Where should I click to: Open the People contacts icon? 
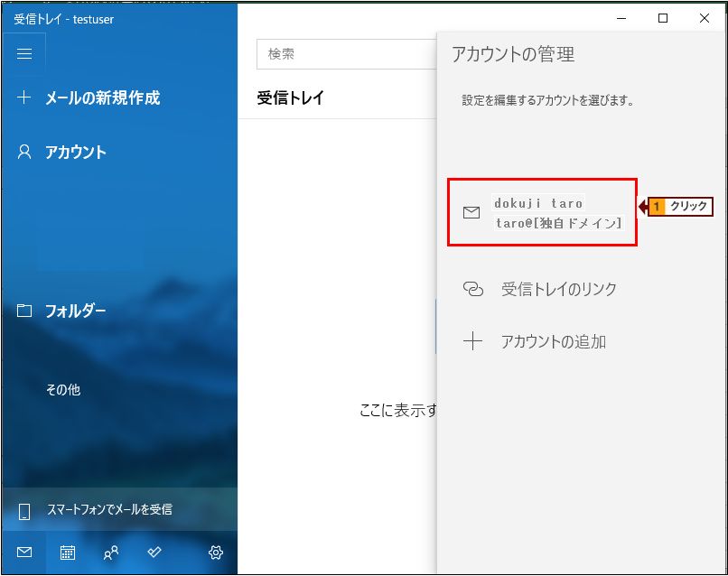coord(111,553)
